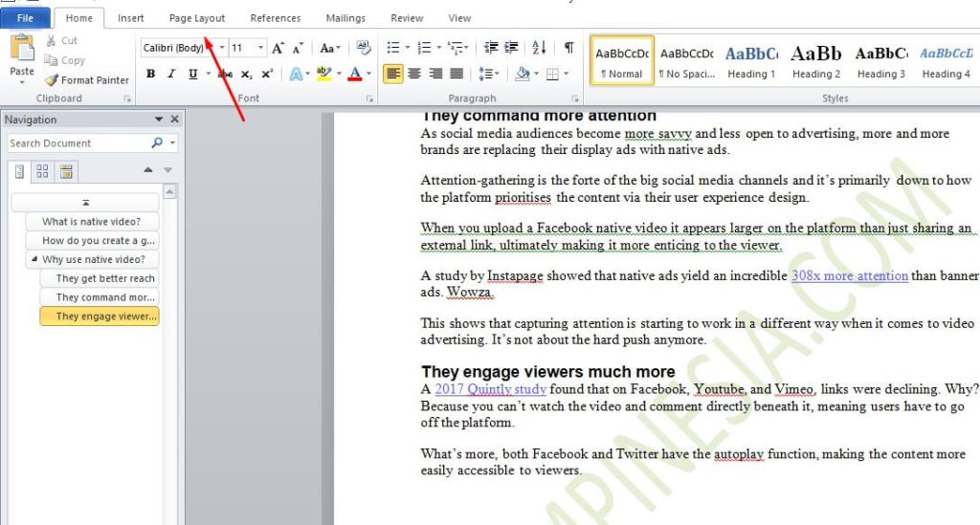Clear all formatting from the selection

click(363, 48)
